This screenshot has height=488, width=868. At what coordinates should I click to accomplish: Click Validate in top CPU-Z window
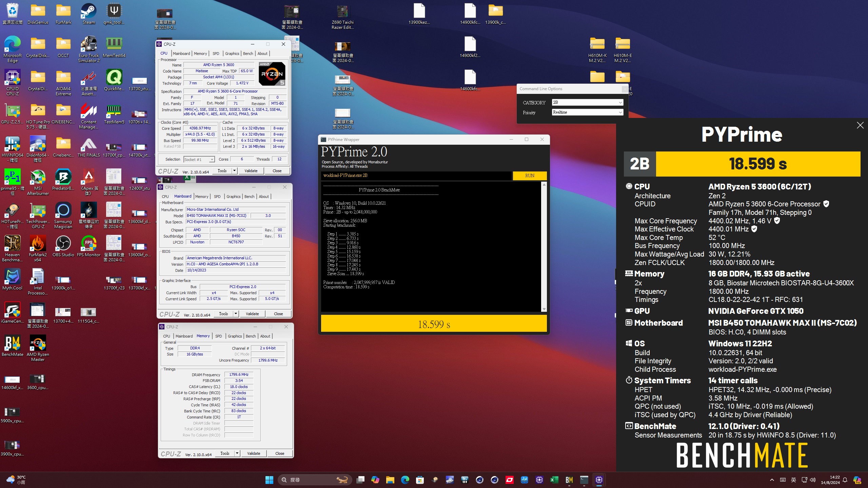(251, 171)
